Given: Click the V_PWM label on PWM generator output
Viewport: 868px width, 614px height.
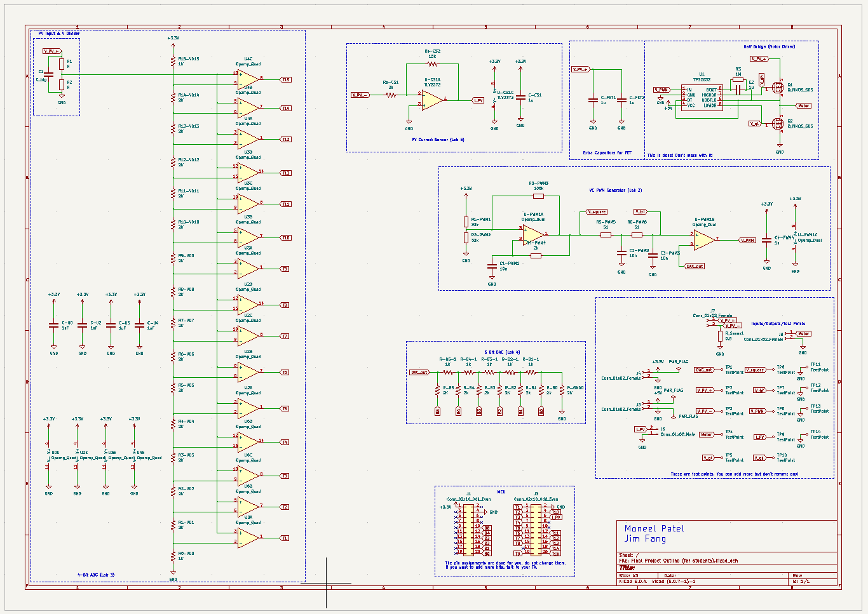Looking at the screenshot, I should [748, 240].
